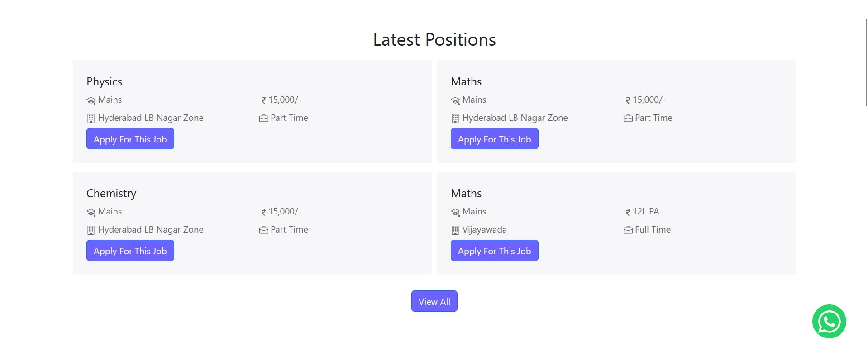This screenshot has height=342, width=868.
Task: Open the WhatsApp chat icon
Action: (829, 321)
